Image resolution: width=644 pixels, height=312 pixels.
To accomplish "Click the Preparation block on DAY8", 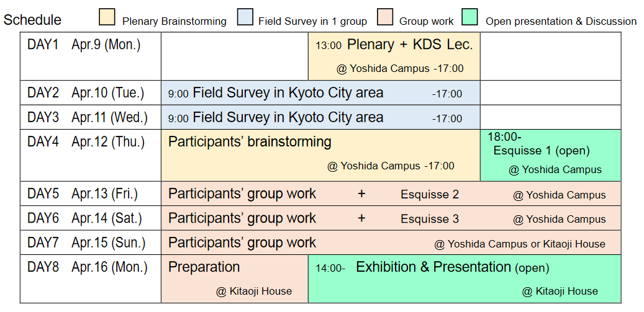I will point(204,267).
